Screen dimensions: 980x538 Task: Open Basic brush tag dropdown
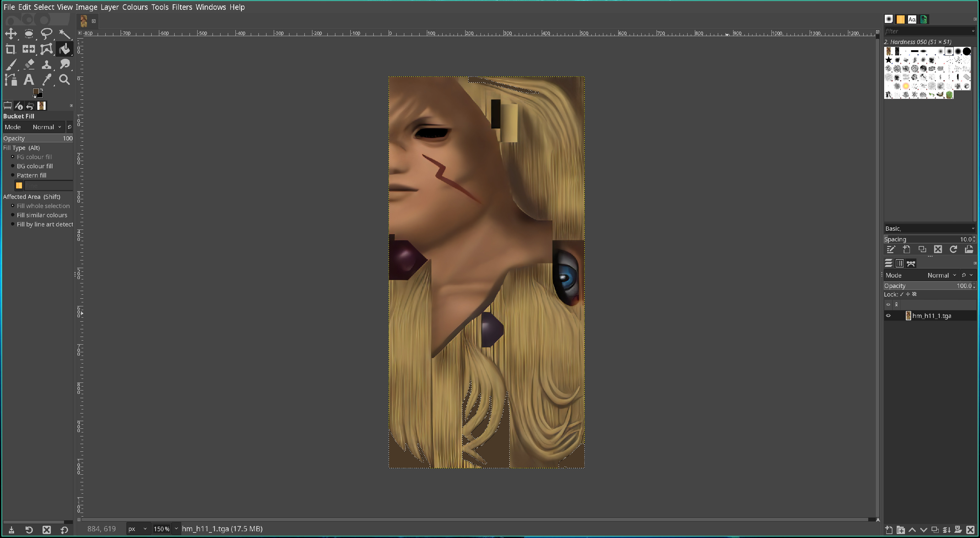[974, 229]
